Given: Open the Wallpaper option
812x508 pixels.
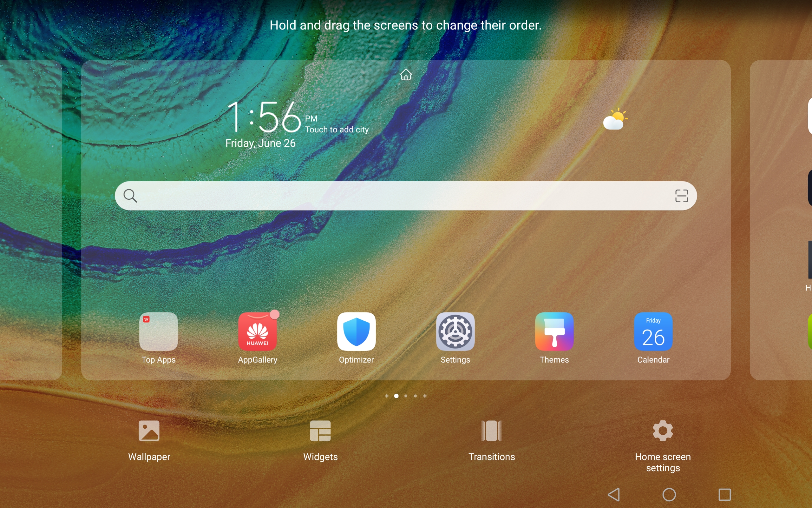Looking at the screenshot, I should click(149, 441).
